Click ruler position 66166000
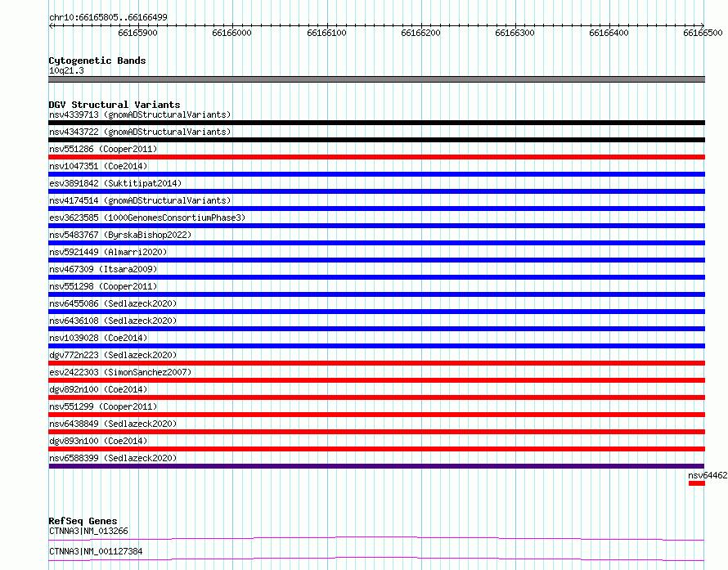Viewport: 728px width, 570px height. tap(231, 33)
